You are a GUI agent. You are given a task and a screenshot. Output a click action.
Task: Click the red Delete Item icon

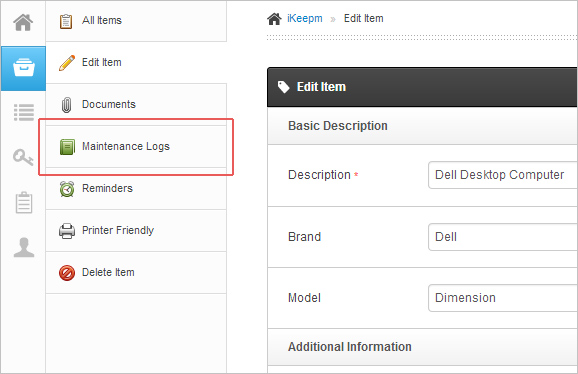pyautogui.click(x=67, y=273)
